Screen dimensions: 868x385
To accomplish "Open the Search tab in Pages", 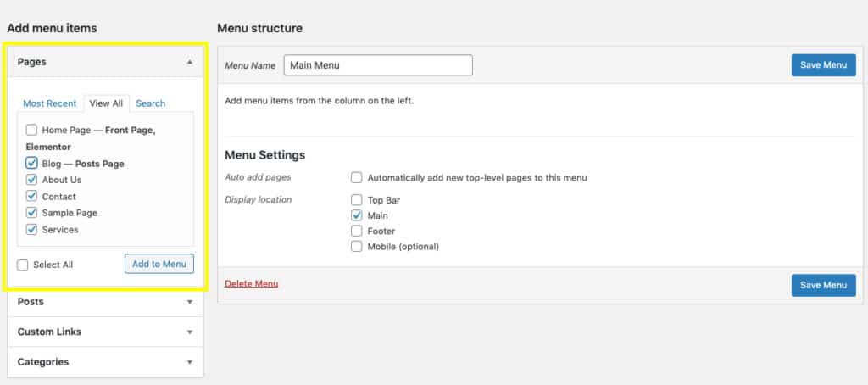I will click(151, 103).
